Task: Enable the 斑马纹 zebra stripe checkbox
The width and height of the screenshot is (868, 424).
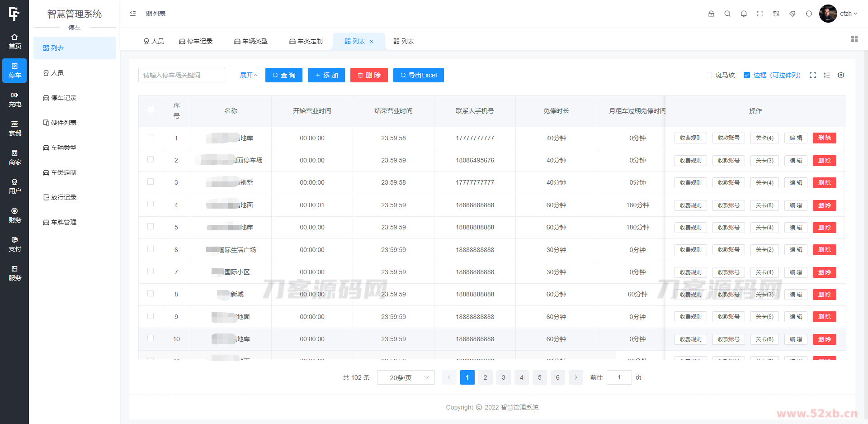Action: 709,75
